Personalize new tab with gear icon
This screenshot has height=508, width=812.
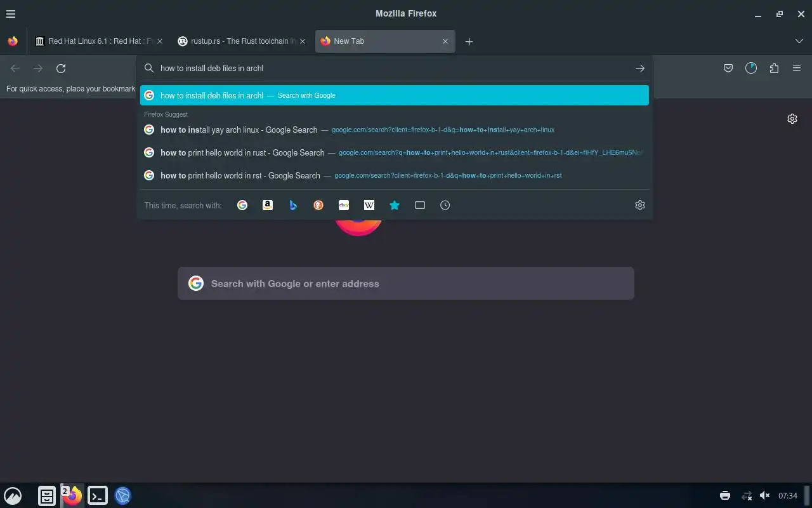(792, 119)
